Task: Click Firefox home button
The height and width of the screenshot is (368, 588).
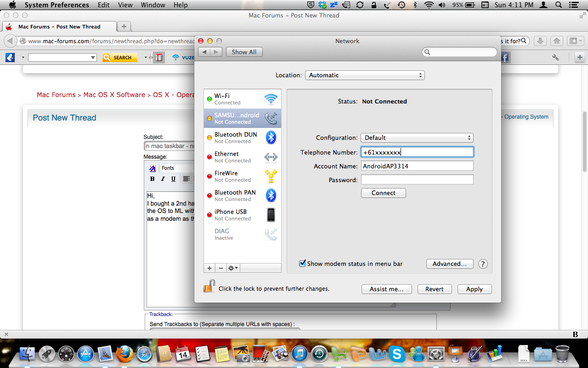Action: [x=556, y=41]
